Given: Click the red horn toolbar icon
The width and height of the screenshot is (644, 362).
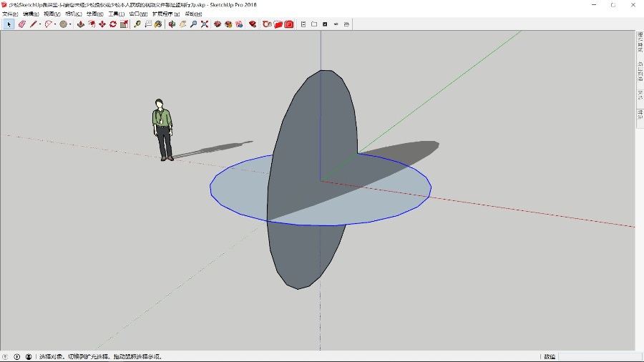Looking at the screenshot, I should click(x=267, y=24).
